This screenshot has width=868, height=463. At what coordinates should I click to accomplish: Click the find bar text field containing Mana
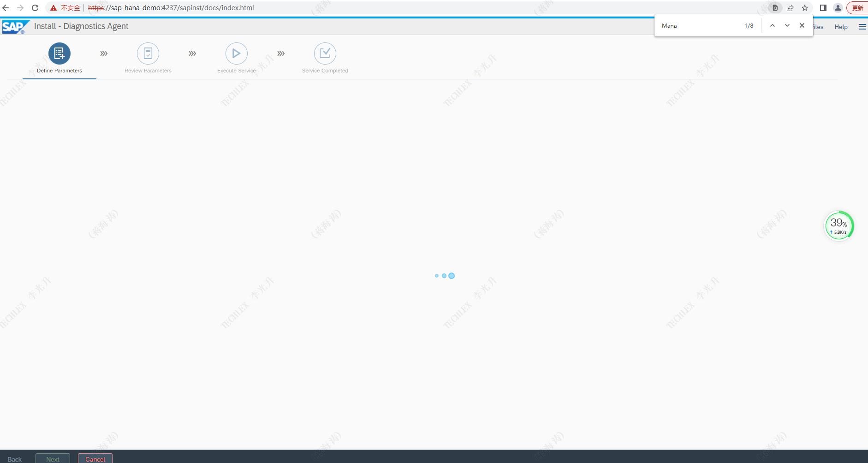coord(699,26)
